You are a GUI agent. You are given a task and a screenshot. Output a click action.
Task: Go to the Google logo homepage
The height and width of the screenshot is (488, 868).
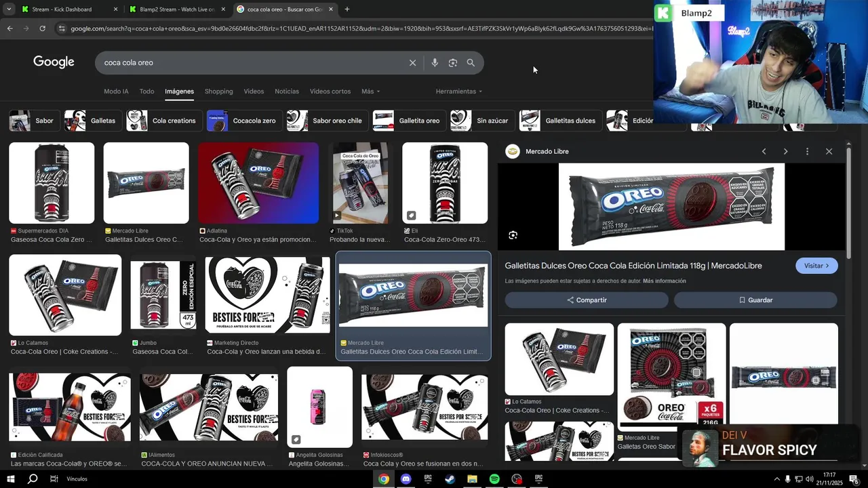pyautogui.click(x=54, y=62)
